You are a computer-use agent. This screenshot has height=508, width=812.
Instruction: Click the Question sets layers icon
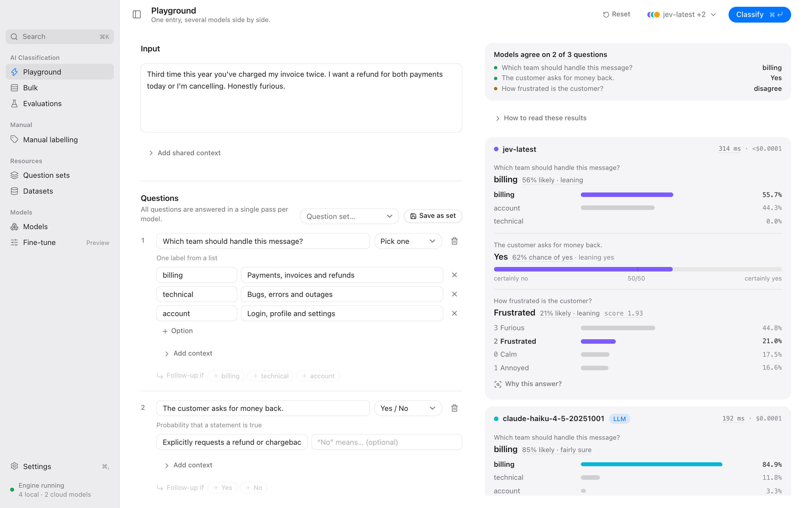click(x=14, y=175)
